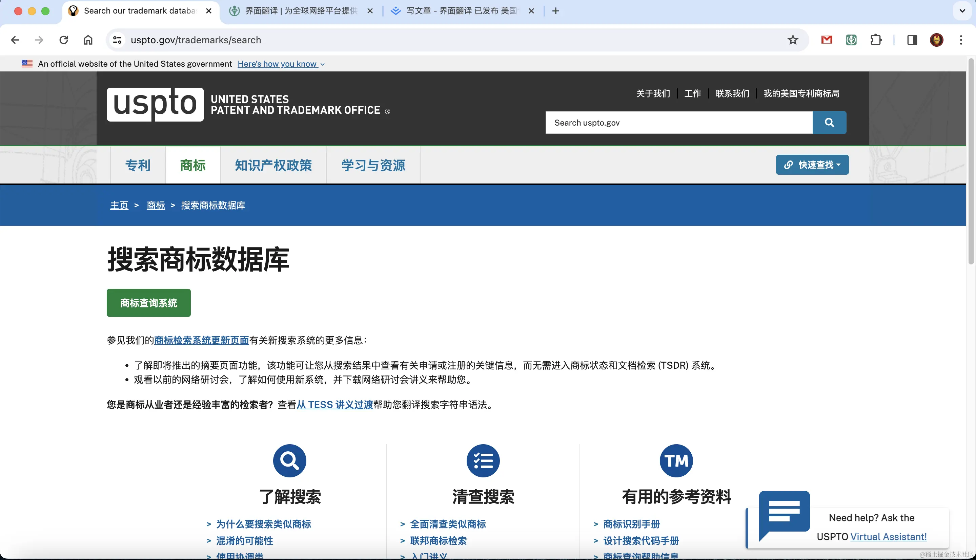Click the browser profile avatar icon
Image resolution: width=976 pixels, height=560 pixels.
coord(936,40)
